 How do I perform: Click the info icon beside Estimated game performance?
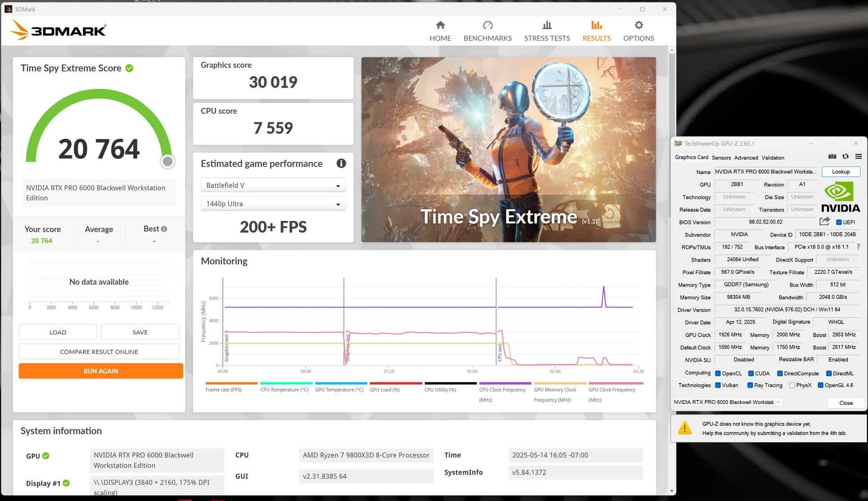pyautogui.click(x=341, y=163)
